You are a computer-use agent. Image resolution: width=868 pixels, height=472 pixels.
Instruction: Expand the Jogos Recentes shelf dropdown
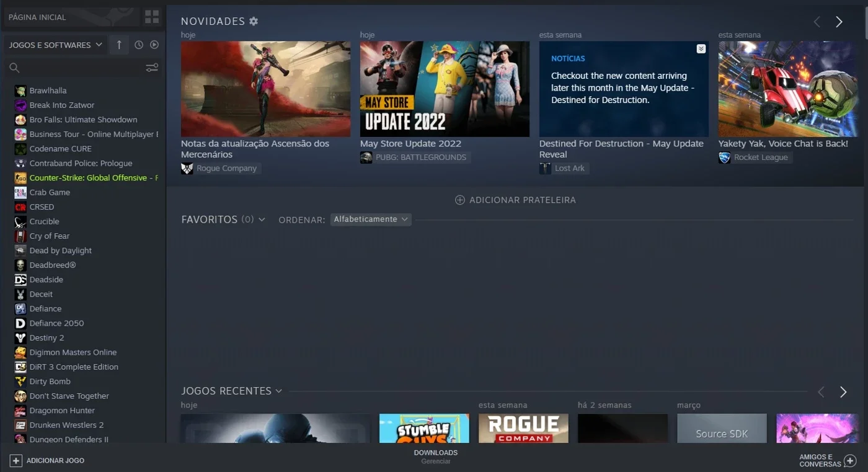[x=278, y=391]
